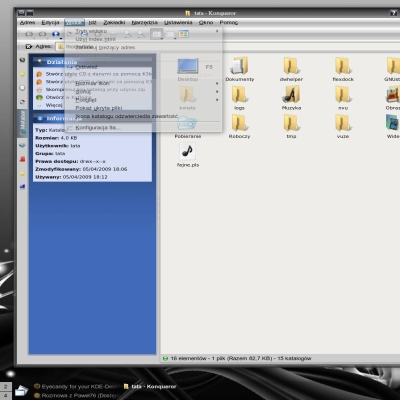Open the Muzyka music folder
The height and width of the screenshot is (400, 400).
(291, 97)
